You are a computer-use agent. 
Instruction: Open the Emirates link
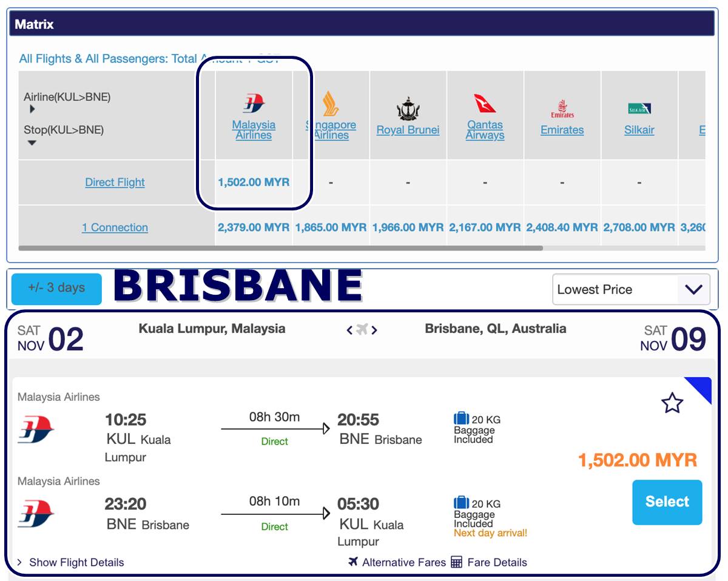[x=562, y=130]
